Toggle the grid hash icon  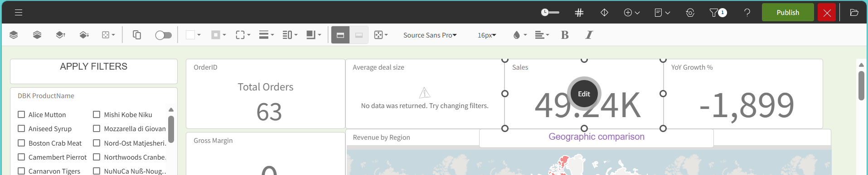[579, 13]
